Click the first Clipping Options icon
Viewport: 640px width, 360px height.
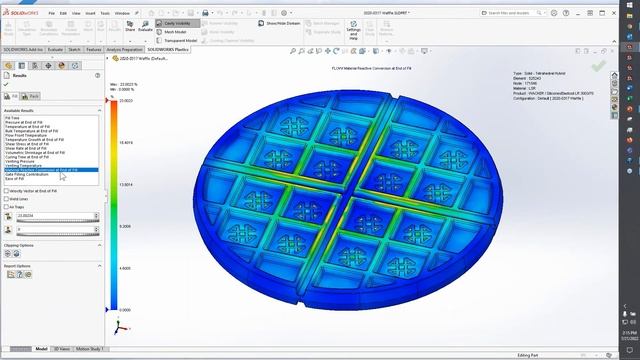[8, 254]
